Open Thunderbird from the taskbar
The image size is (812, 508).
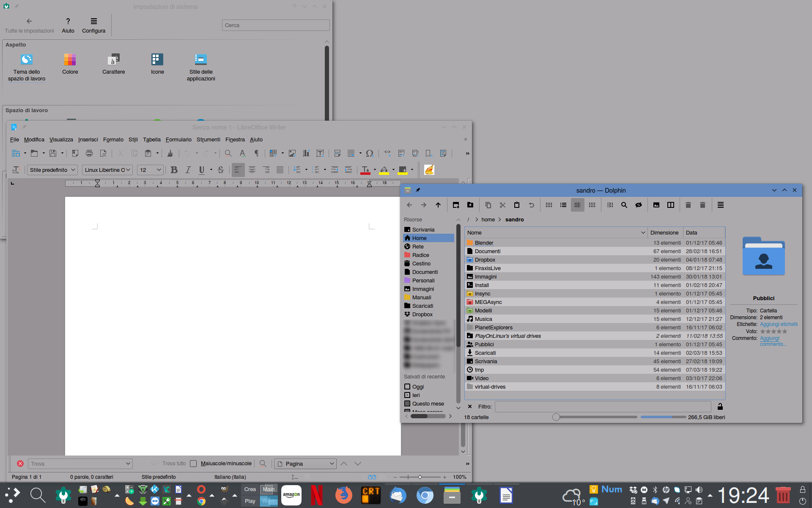398,495
